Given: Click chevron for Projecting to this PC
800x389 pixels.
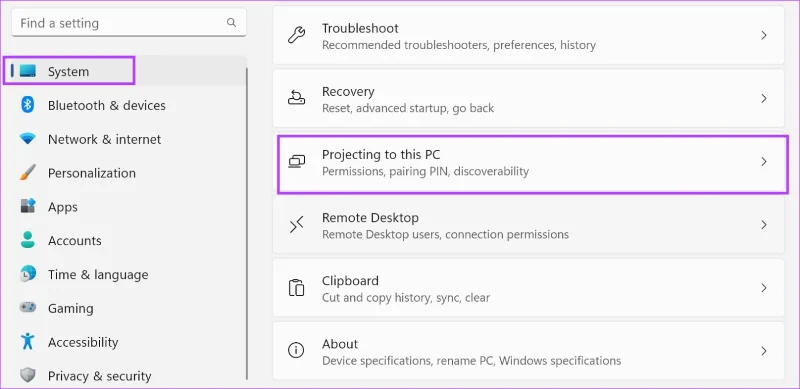Looking at the screenshot, I should [x=764, y=161].
